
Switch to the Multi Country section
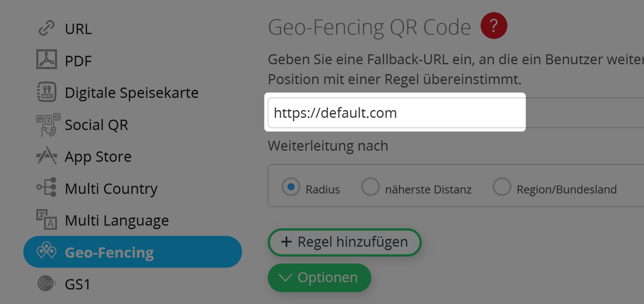coord(111,188)
